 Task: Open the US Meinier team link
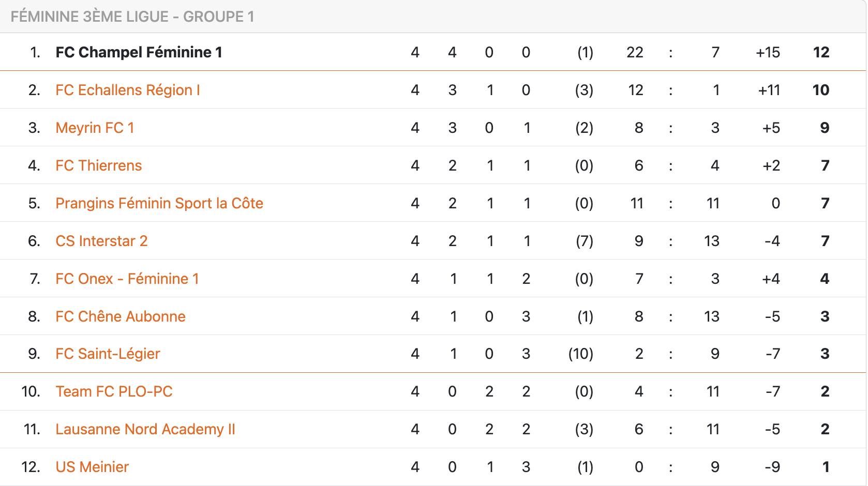[x=92, y=467]
